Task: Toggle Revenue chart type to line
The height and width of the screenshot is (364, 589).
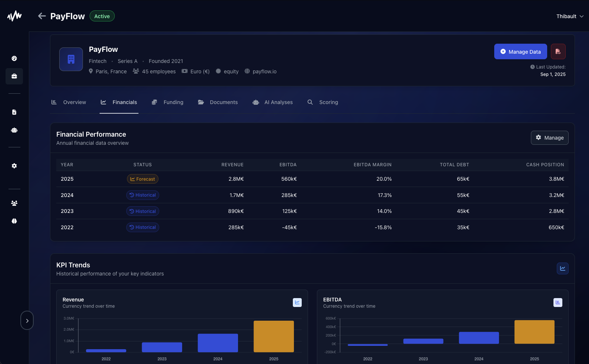Action: click(297, 303)
